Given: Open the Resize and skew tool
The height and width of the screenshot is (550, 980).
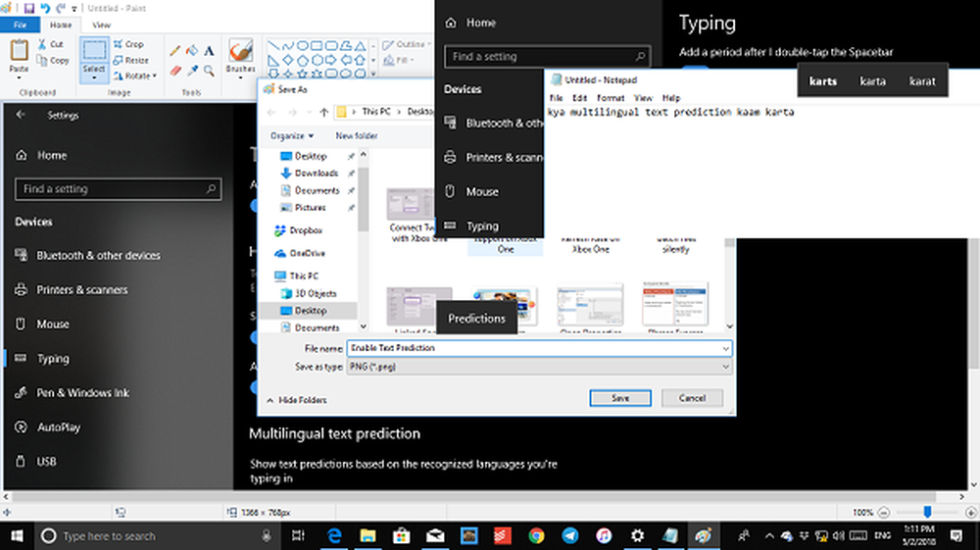Looking at the screenshot, I should (x=131, y=60).
